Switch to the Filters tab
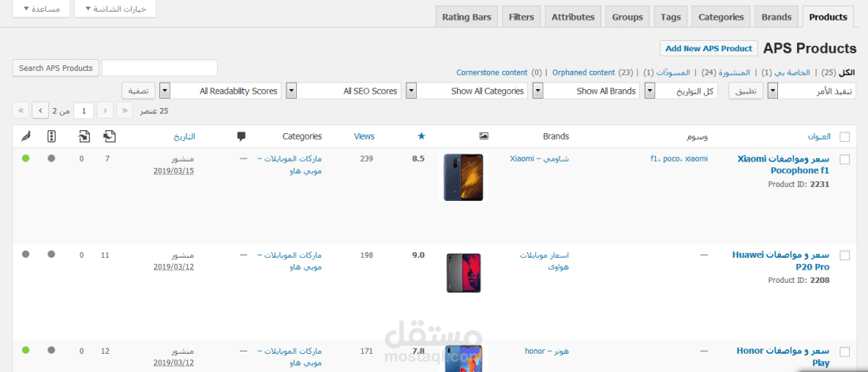868x372 pixels. pyautogui.click(x=522, y=17)
